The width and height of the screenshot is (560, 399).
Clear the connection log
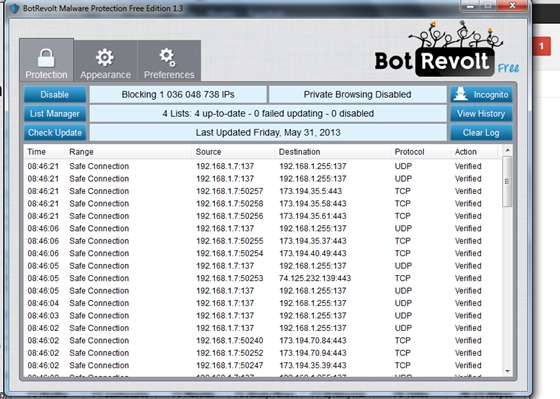(x=481, y=133)
